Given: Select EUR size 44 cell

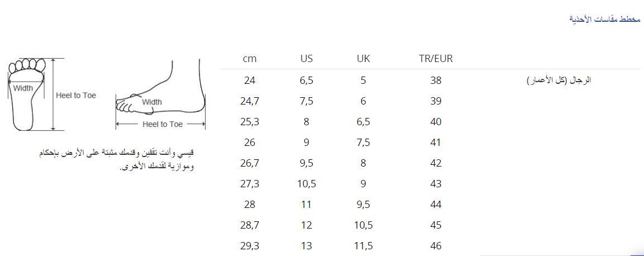Looking at the screenshot, I should point(436,205).
